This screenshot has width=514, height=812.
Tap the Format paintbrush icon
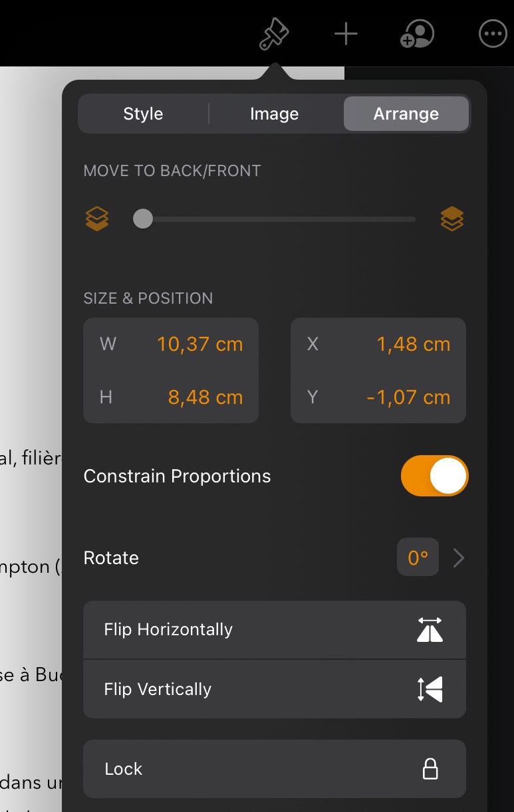[274, 34]
